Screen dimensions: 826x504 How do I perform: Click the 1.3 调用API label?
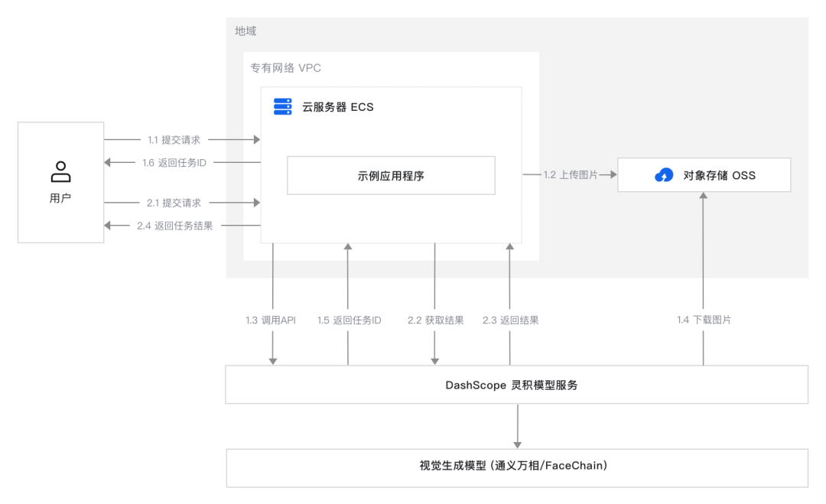(x=271, y=320)
